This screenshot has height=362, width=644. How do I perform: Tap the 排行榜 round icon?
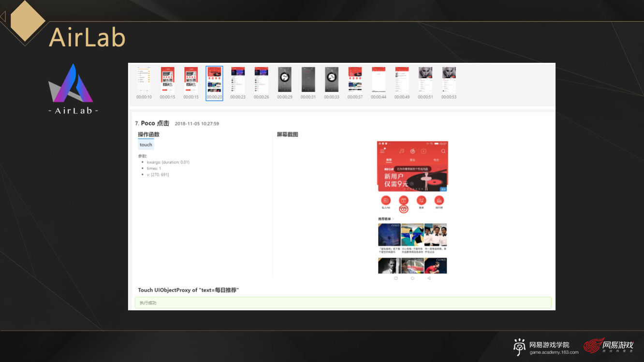[x=439, y=200]
